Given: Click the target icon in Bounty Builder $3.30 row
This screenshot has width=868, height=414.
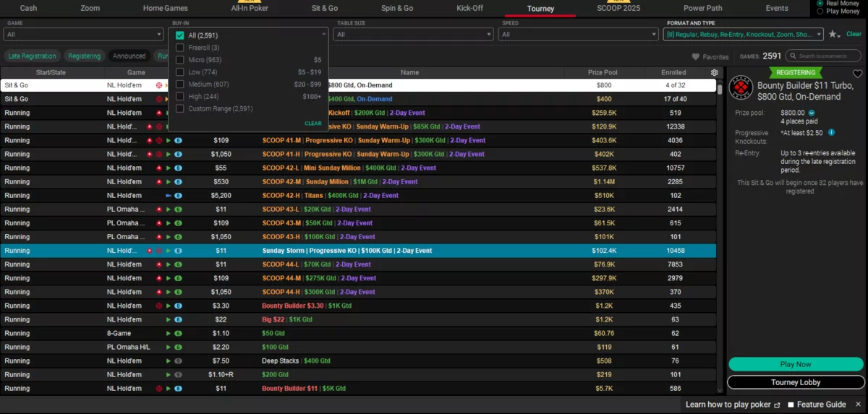Looking at the screenshot, I should tap(159, 306).
